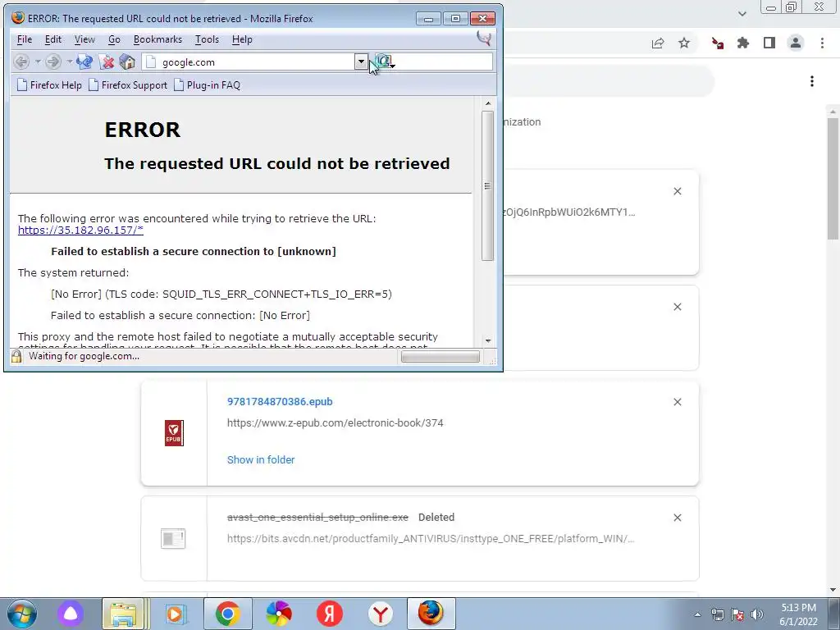Dismiss the topmost Chrome download card
Viewport: 840px width, 630px height.
tap(677, 191)
